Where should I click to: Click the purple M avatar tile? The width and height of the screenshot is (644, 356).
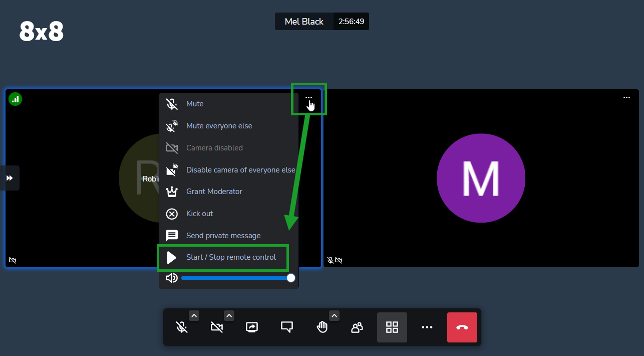[481, 178]
